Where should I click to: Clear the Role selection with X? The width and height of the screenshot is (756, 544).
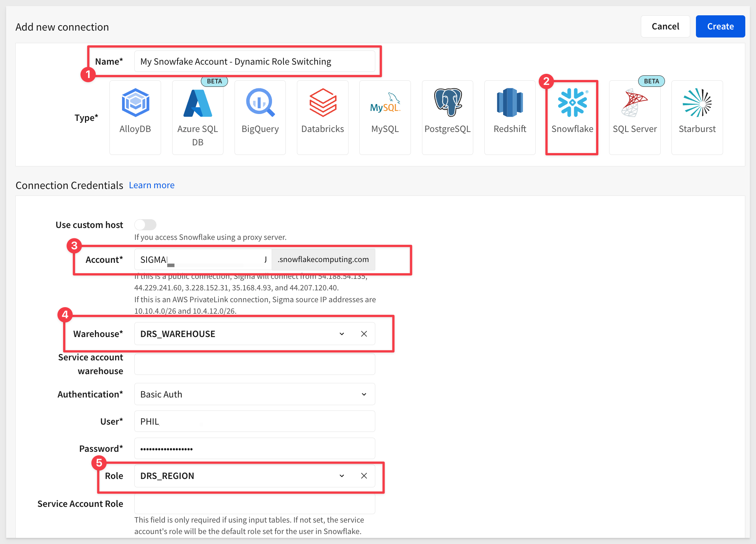(x=364, y=476)
